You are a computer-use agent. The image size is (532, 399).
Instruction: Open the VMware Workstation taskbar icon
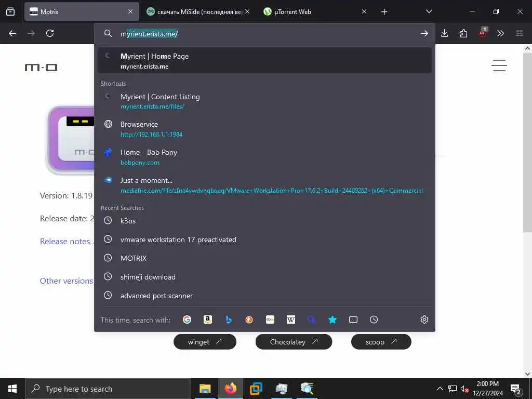point(256,389)
